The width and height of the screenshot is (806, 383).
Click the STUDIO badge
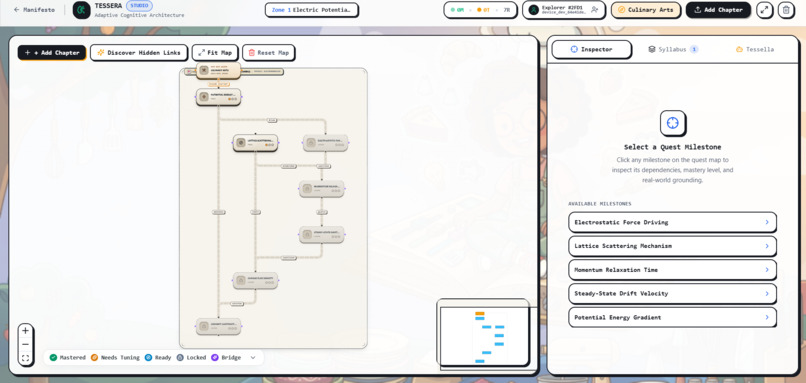click(x=139, y=6)
